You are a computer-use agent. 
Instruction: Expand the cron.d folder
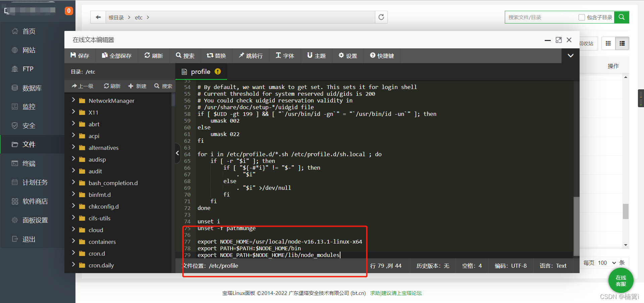tap(73, 253)
